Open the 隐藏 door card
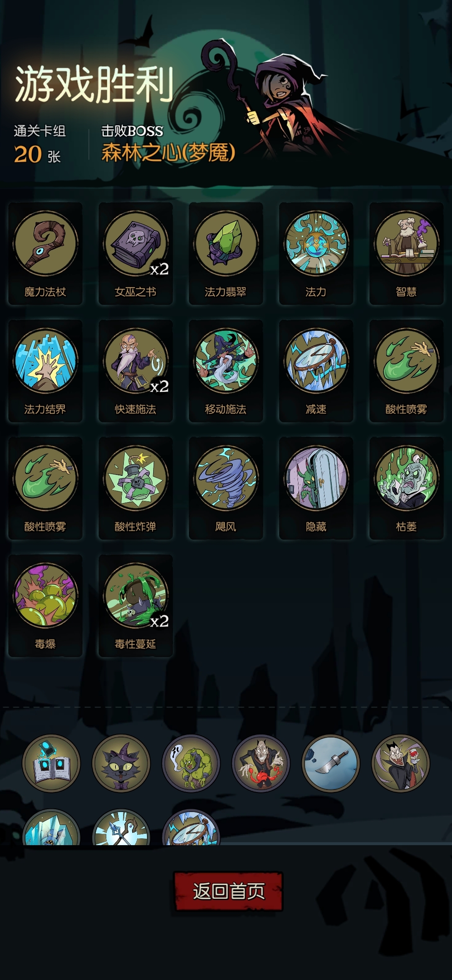 pos(316,488)
